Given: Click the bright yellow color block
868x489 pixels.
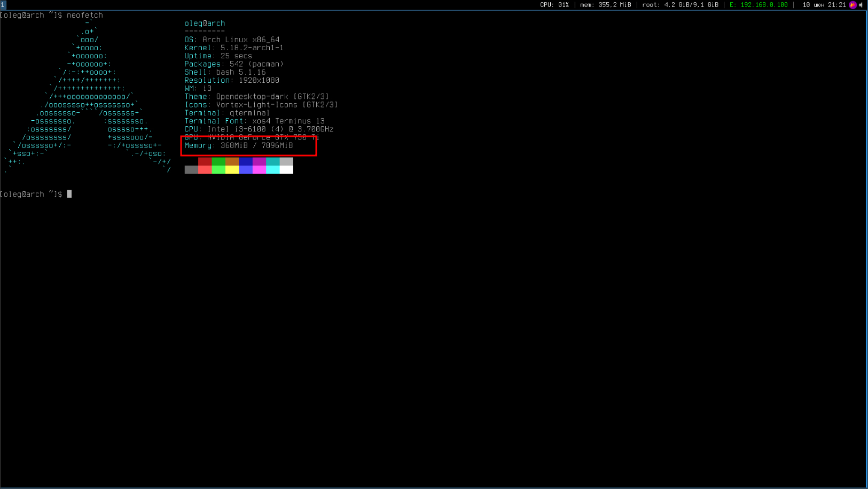Looking at the screenshot, I should pyautogui.click(x=232, y=169).
